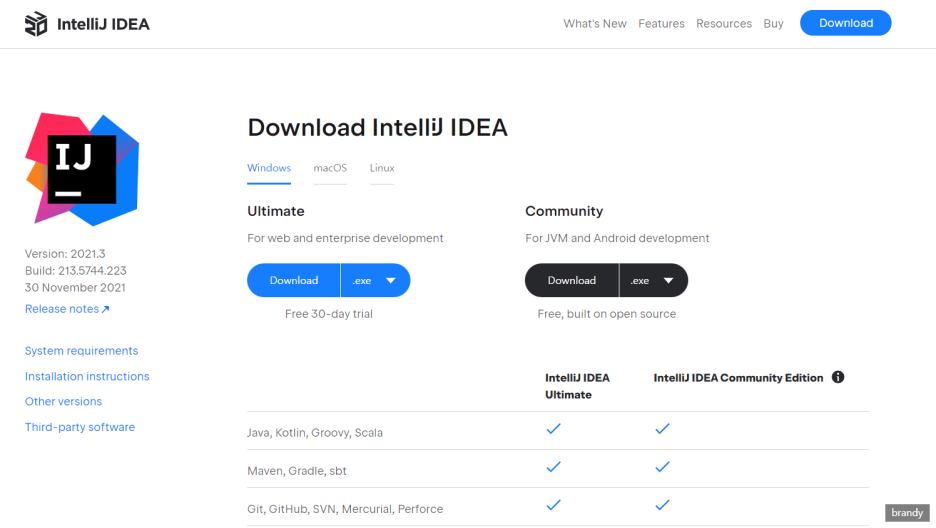Expand the Ultimate .exe format dropdown
The image size is (936, 528).
coord(375,280)
